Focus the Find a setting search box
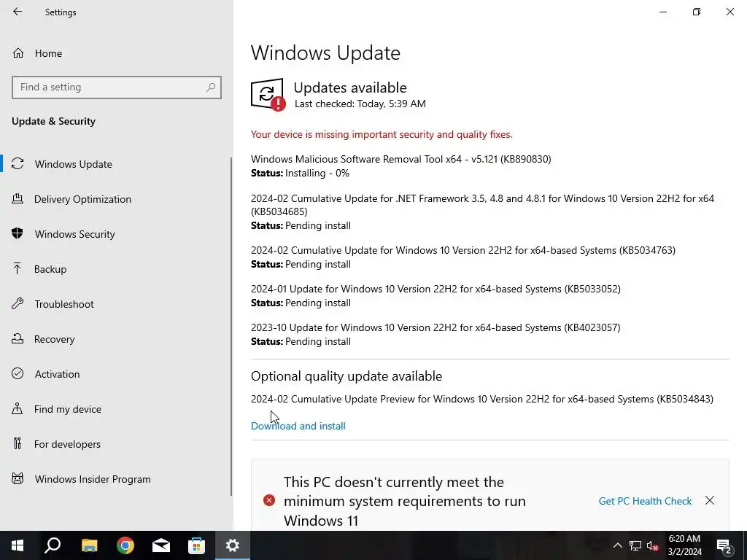This screenshot has height=560, width=747. pyautogui.click(x=117, y=87)
